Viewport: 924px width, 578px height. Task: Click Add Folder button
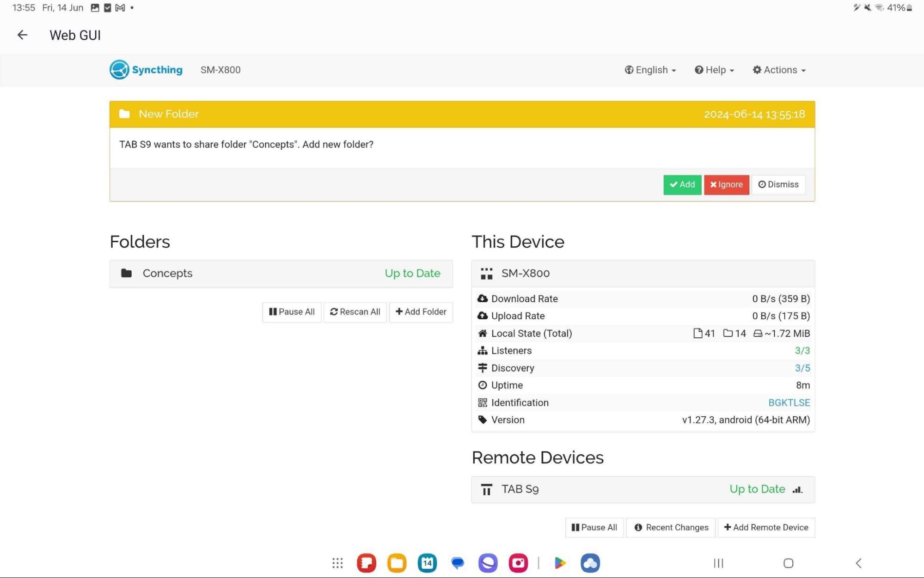421,312
